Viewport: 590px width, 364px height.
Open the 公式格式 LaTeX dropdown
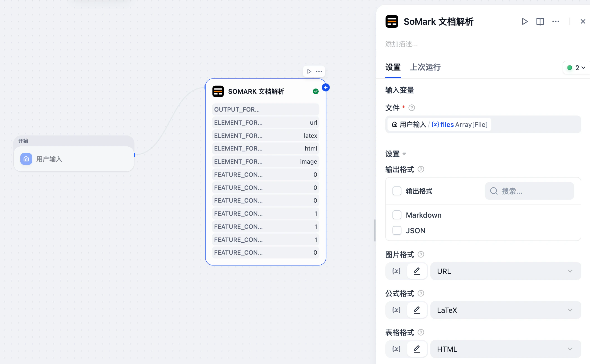click(x=505, y=310)
